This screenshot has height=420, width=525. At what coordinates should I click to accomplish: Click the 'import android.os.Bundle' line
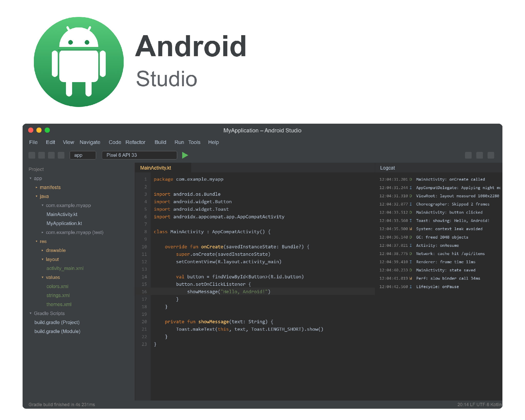pos(187,194)
